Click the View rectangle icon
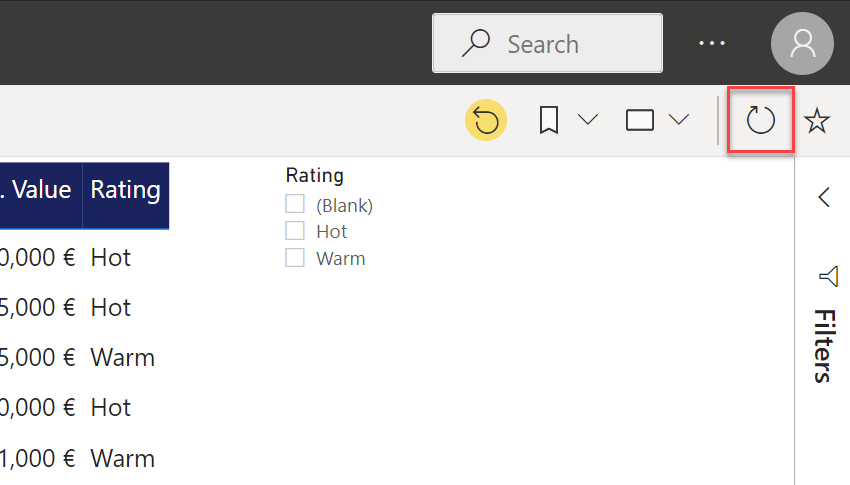The height and width of the screenshot is (485, 850). point(640,121)
